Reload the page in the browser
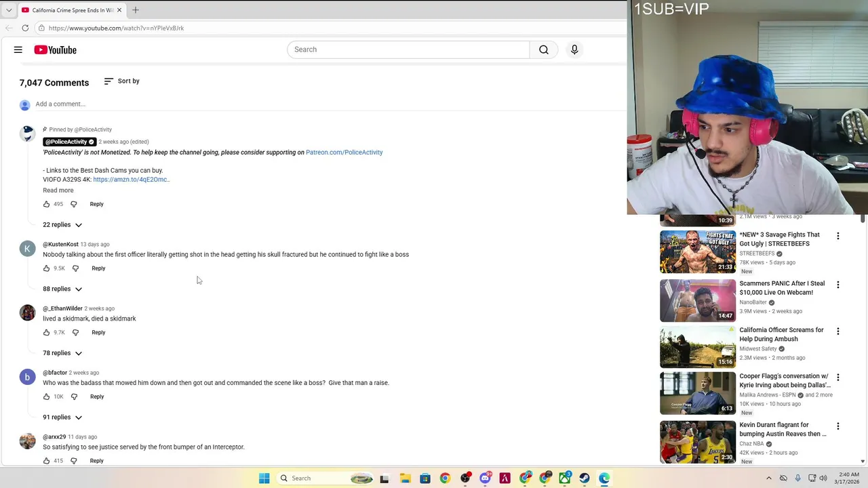This screenshot has width=868, height=488. 25,28
